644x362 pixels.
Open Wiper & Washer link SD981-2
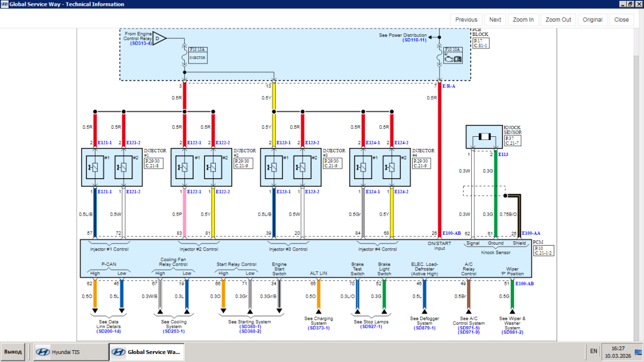point(513,332)
